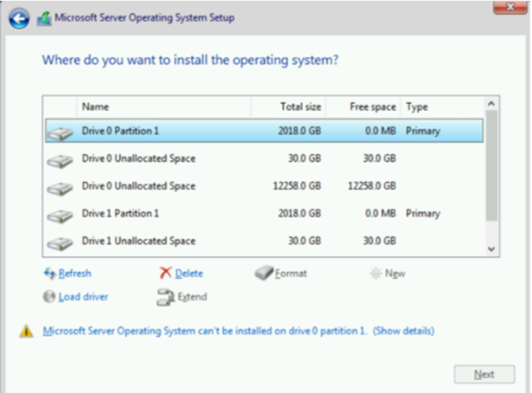Select the 30.0 GB Drive 0 Unallocated Space row
This screenshot has width=532, height=393.
click(264, 158)
